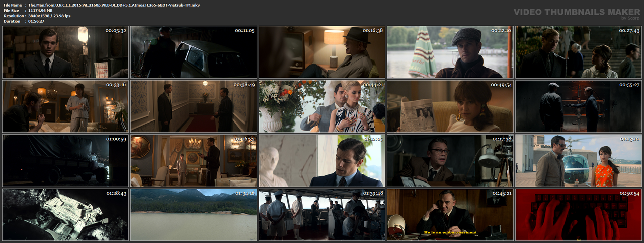Image resolution: width=644 pixels, height=243 pixels.
Task: Click the aerial frame at 01:28:43
Action: [x=65, y=214]
